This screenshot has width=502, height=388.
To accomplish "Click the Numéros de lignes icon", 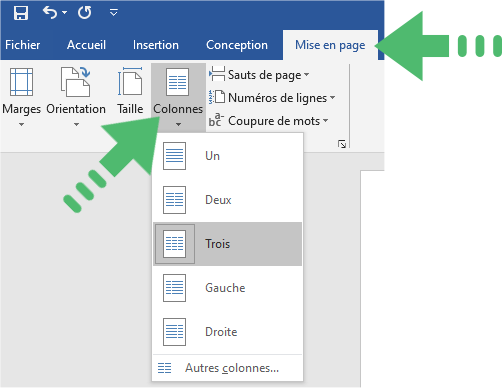I will (217, 97).
